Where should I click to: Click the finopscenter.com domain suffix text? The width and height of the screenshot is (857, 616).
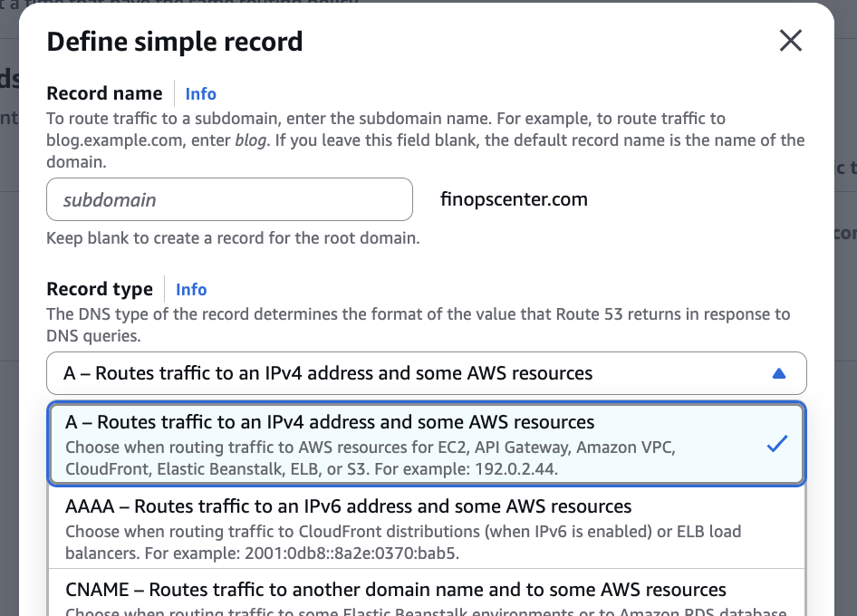(514, 199)
